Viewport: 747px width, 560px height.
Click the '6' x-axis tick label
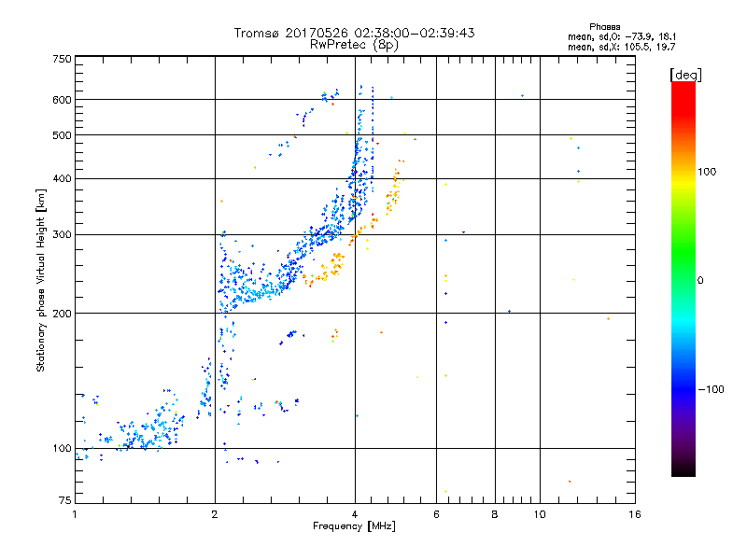coord(436,514)
